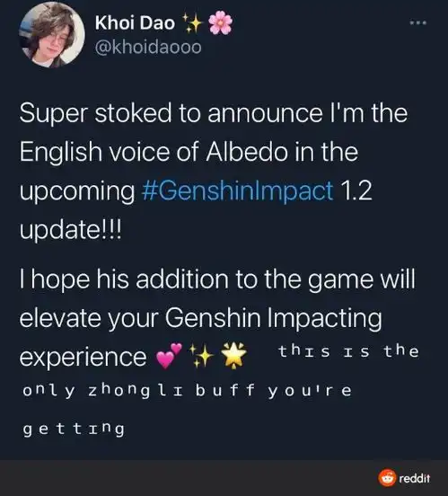Screen dimensions: 448x496
Task: Click the "elevate your Genshin Impacting" line
Action: pyautogui.click(x=201, y=317)
